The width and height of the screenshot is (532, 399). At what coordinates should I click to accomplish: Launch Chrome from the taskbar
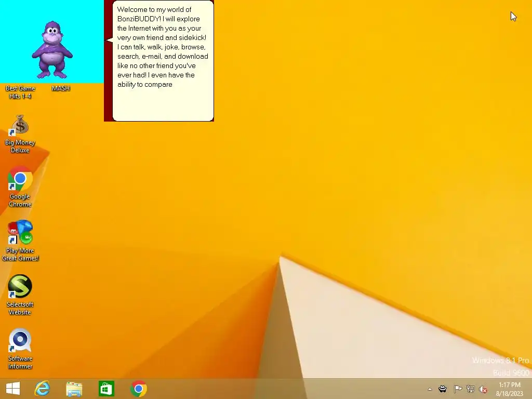138,389
